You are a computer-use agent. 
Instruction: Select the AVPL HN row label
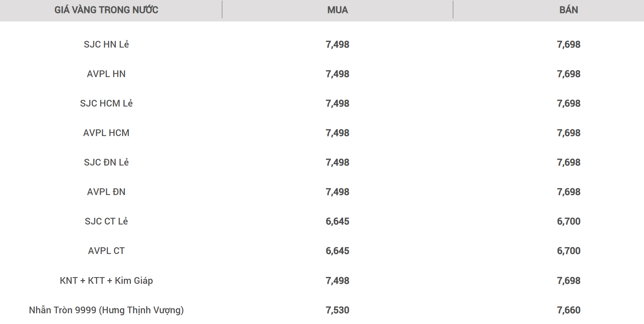(x=106, y=74)
